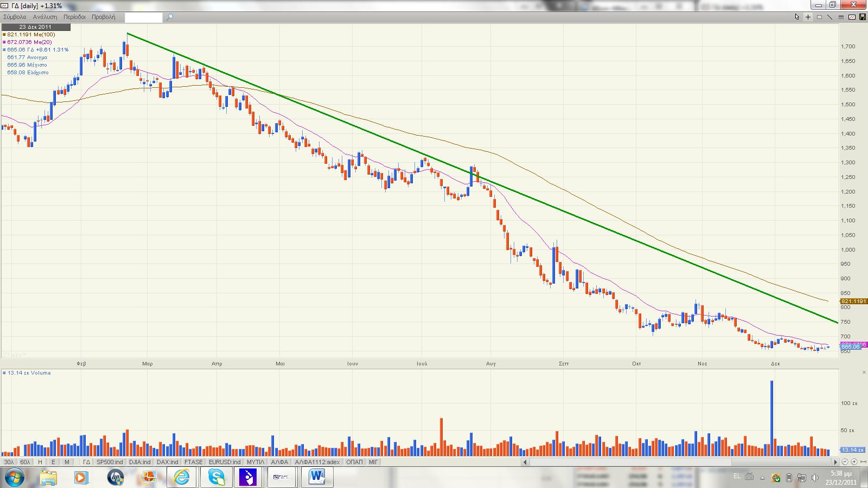868x488 pixels.
Task: Open the Ανάλυση menu
Action: (x=45, y=17)
